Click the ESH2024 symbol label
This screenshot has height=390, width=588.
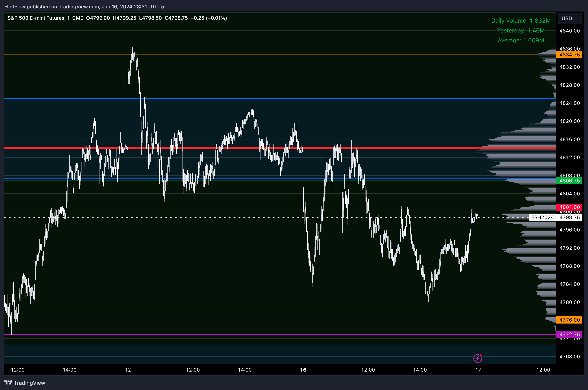pos(542,217)
